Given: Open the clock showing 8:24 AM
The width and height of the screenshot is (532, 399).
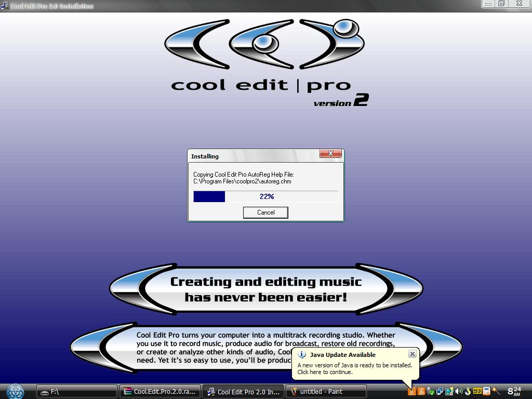Looking at the screenshot, I should click(514, 391).
